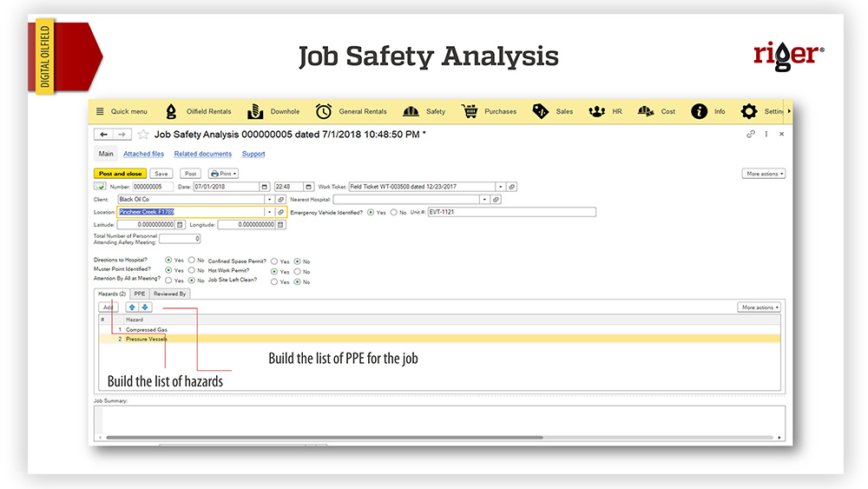Click the General Rentals clock icon
This screenshot has height=489, width=868.
pyautogui.click(x=323, y=111)
